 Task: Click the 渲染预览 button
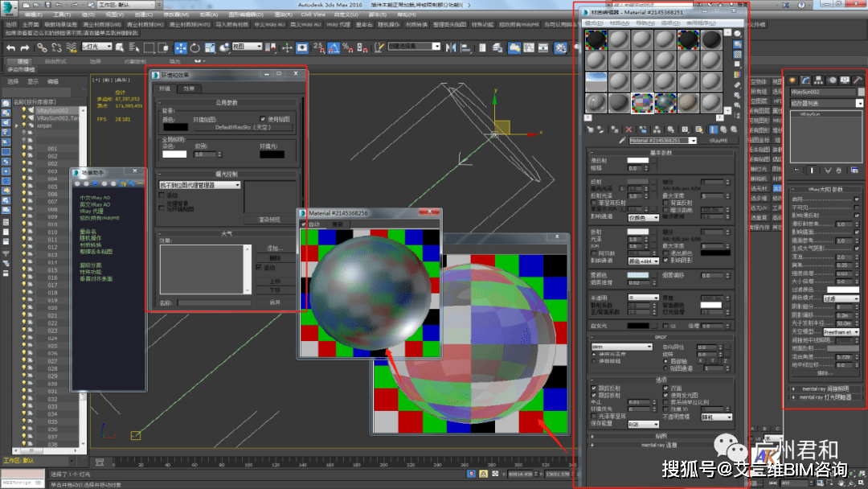coord(269,220)
